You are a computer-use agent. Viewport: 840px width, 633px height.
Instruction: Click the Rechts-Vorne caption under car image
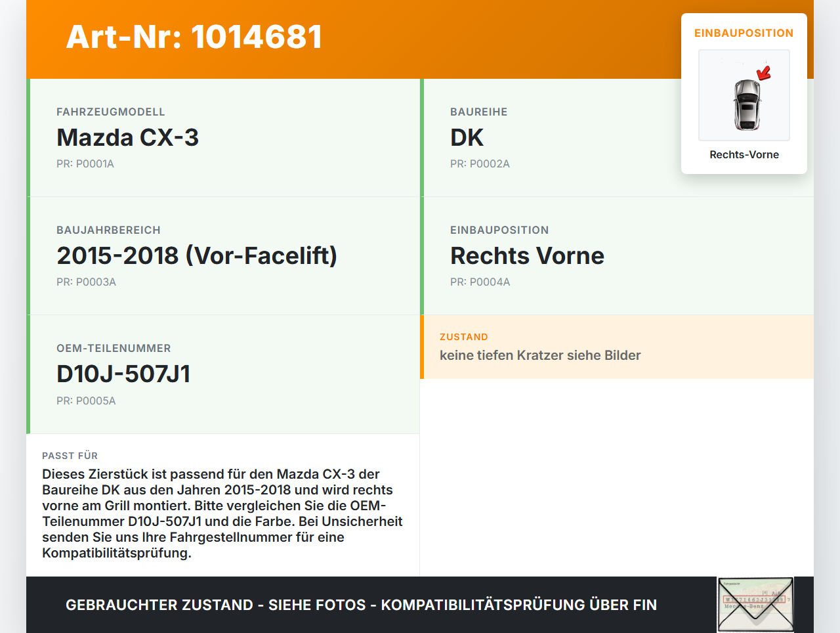coord(744,154)
